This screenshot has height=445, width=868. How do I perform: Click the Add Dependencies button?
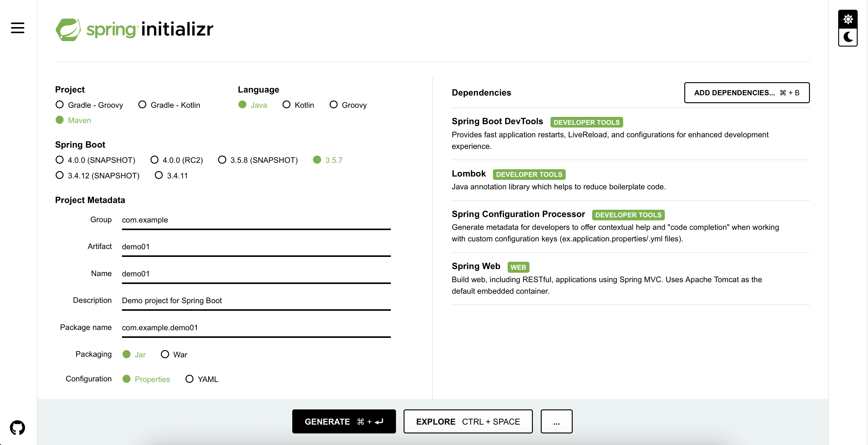click(746, 93)
